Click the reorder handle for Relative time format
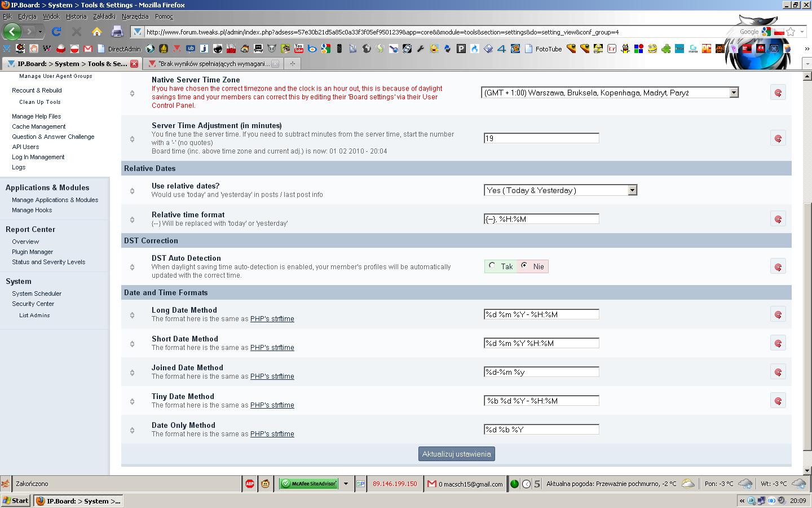The width and height of the screenshot is (812, 508). click(132, 220)
